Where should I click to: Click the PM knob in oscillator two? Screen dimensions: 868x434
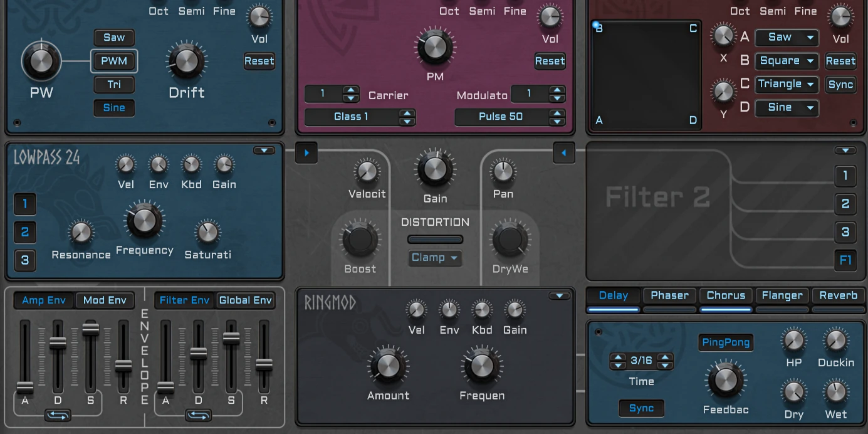(434, 47)
